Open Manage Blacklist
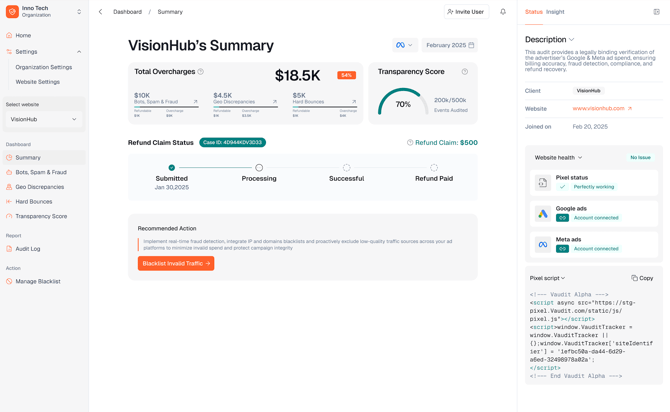The height and width of the screenshot is (412, 670). tap(38, 281)
